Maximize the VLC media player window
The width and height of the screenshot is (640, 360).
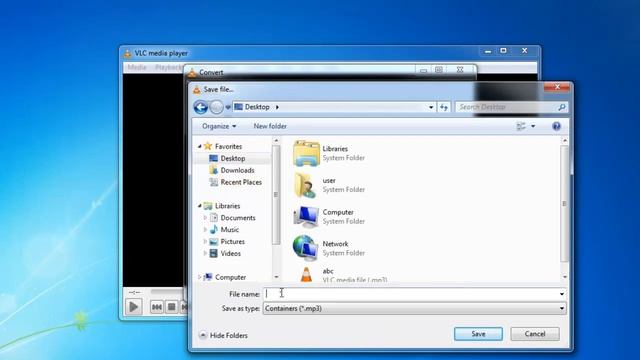[x=504, y=51]
